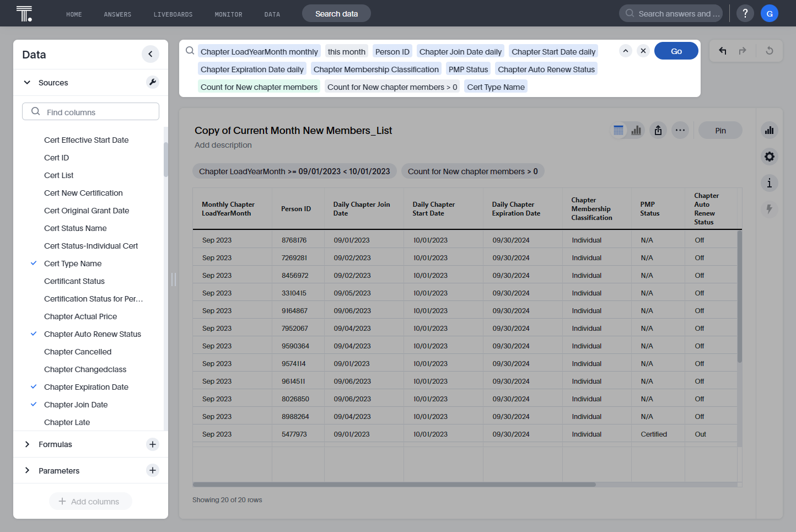Viewport: 796px width, 532px height.
Task: Open the settings gear sidebar icon
Action: click(x=770, y=157)
